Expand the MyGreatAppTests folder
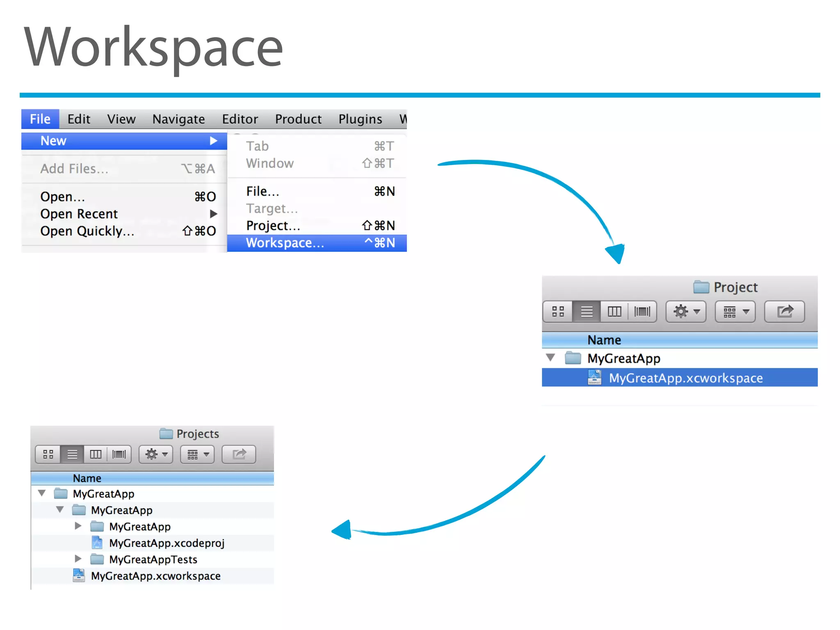840x630 pixels. point(78,559)
